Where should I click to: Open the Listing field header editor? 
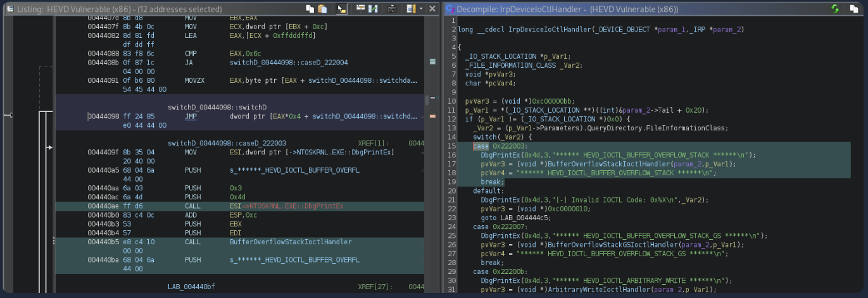coord(360,9)
